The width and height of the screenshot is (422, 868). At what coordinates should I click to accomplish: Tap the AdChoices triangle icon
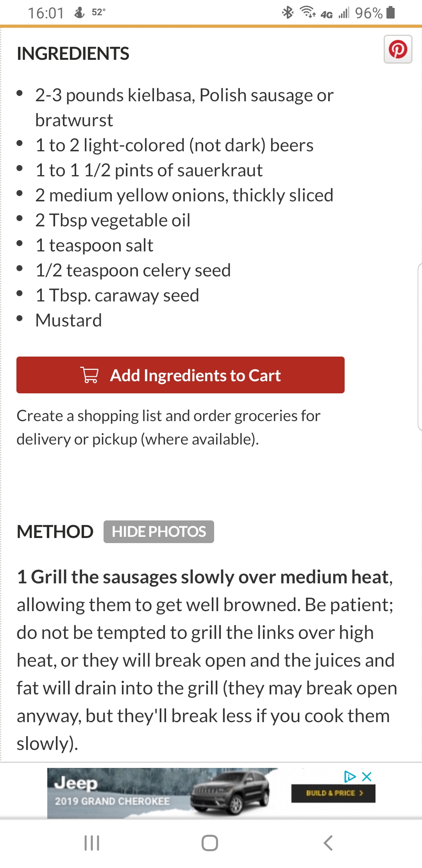pos(350,777)
